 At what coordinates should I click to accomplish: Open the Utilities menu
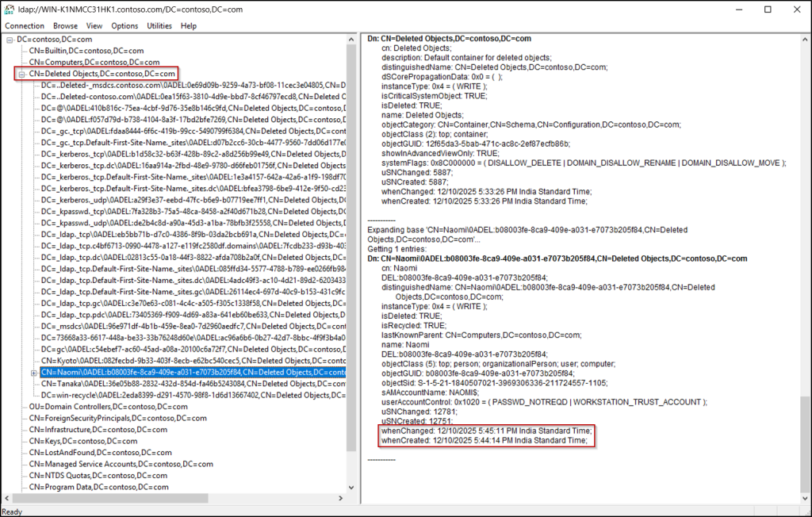pyautogui.click(x=159, y=25)
